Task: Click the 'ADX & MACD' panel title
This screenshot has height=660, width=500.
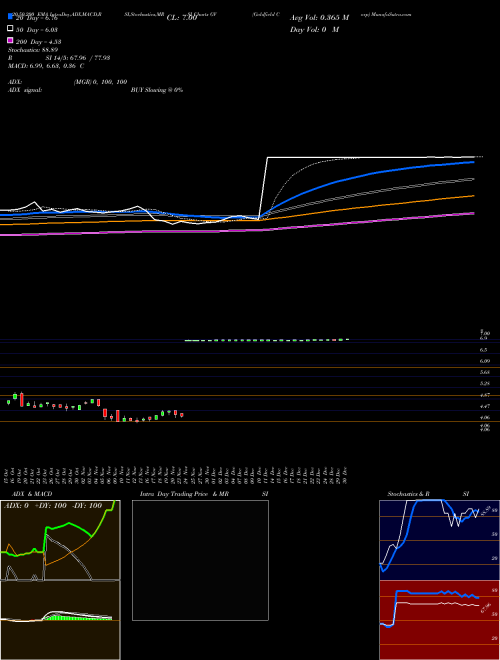Action: click(32, 494)
